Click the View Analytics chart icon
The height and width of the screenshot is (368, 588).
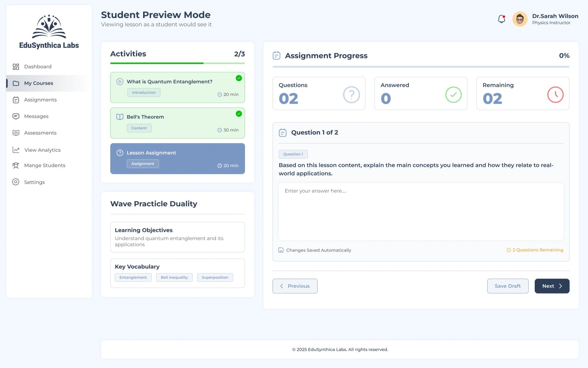point(16,150)
